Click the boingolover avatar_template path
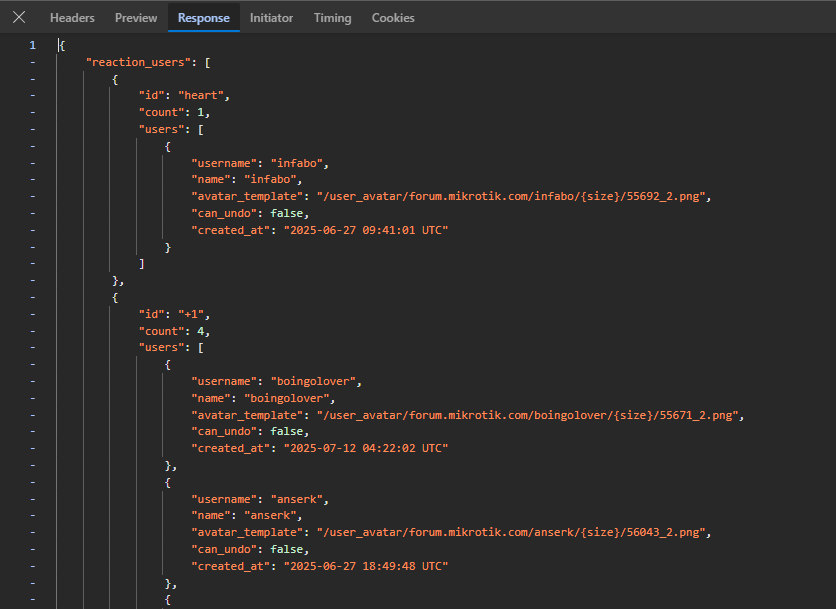 coord(527,415)
